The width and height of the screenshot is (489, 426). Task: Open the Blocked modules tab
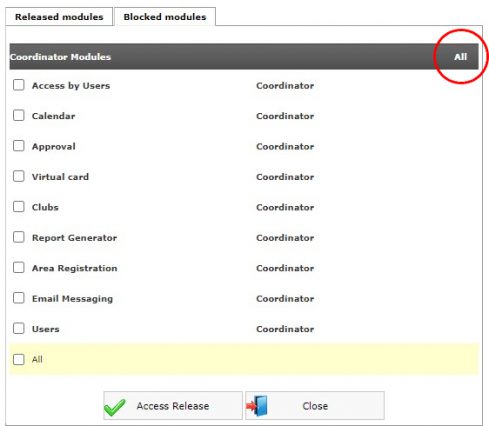165,17
